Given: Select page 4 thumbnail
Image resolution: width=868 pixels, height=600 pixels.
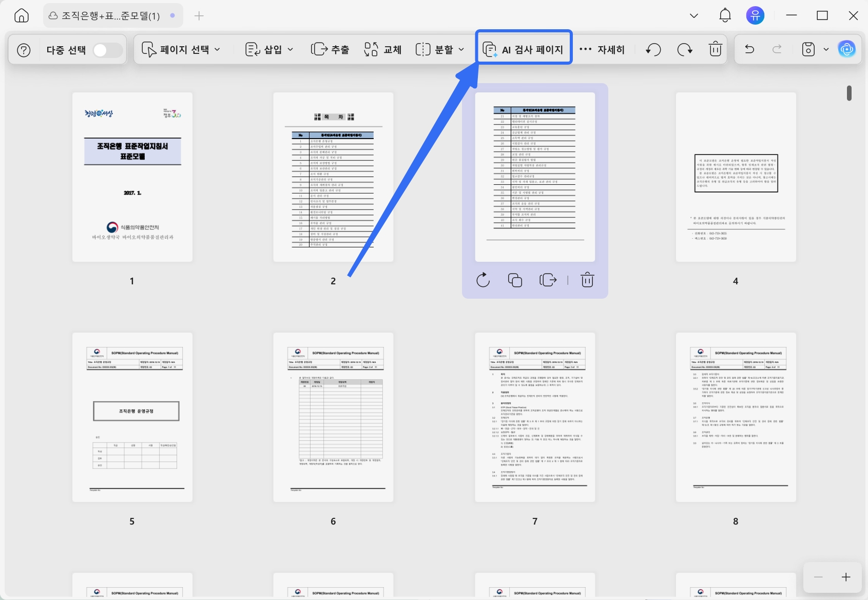Looking at the screenshot, I should click(736, 177).
